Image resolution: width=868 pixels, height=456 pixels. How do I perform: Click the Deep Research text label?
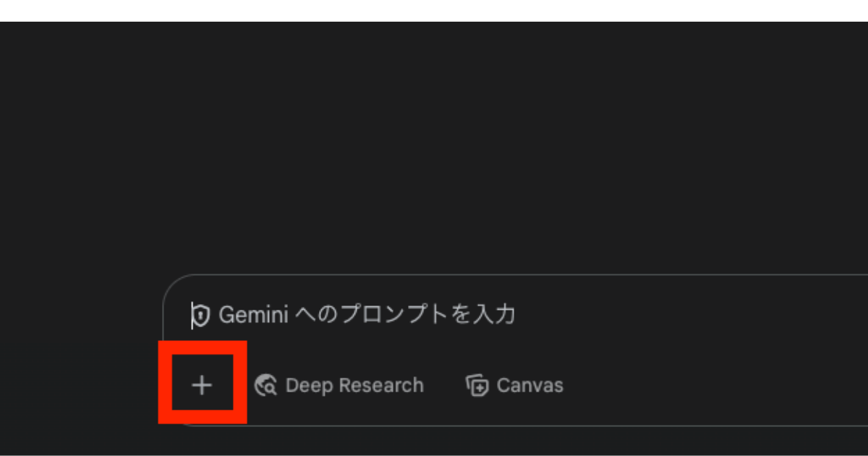click(354, 385)
